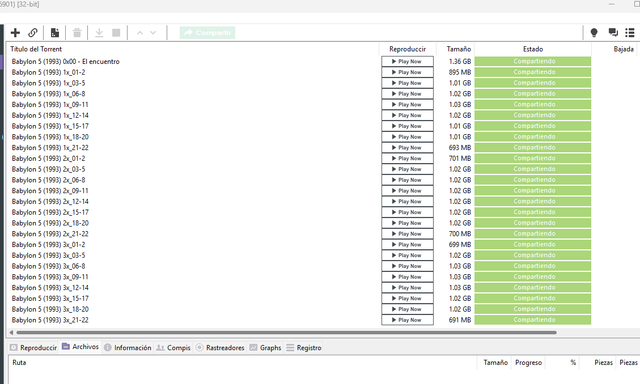Image resolution: width=640 pixels, height=384 pixels.
Task: Play Now for Babylon 5 0x00 El encuentro
Action: (x=407, y=61)
